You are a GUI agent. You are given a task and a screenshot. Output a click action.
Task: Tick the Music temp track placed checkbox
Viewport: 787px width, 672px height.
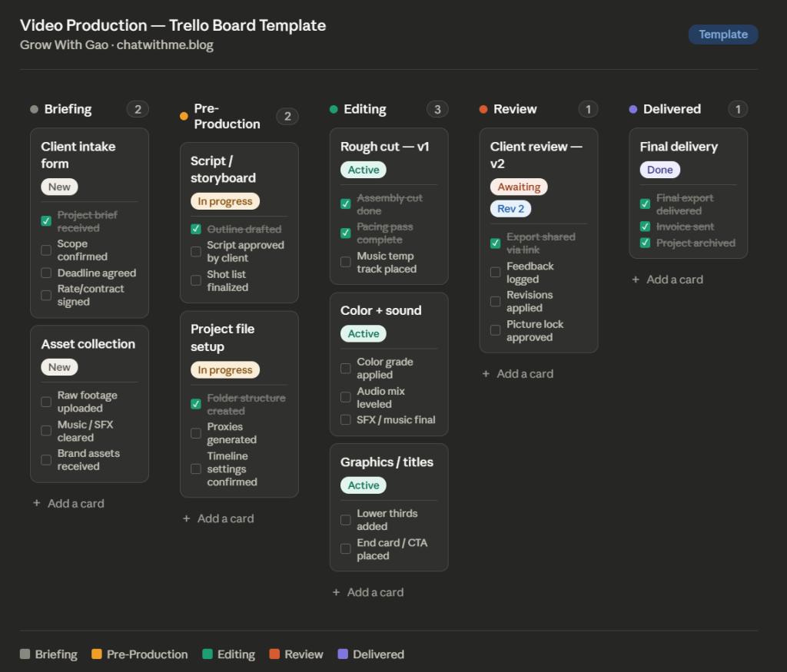tap(346, 263)
